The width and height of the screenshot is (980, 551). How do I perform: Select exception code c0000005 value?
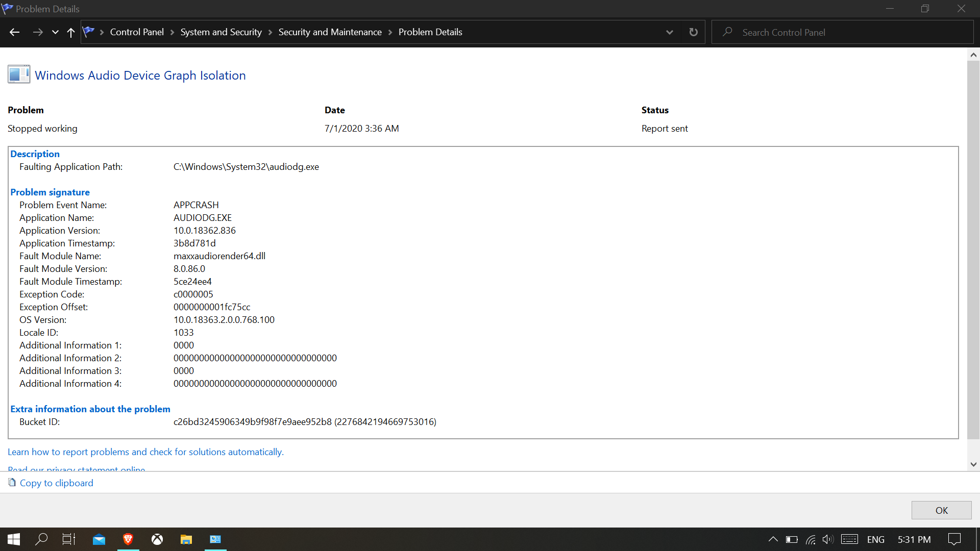193,294
